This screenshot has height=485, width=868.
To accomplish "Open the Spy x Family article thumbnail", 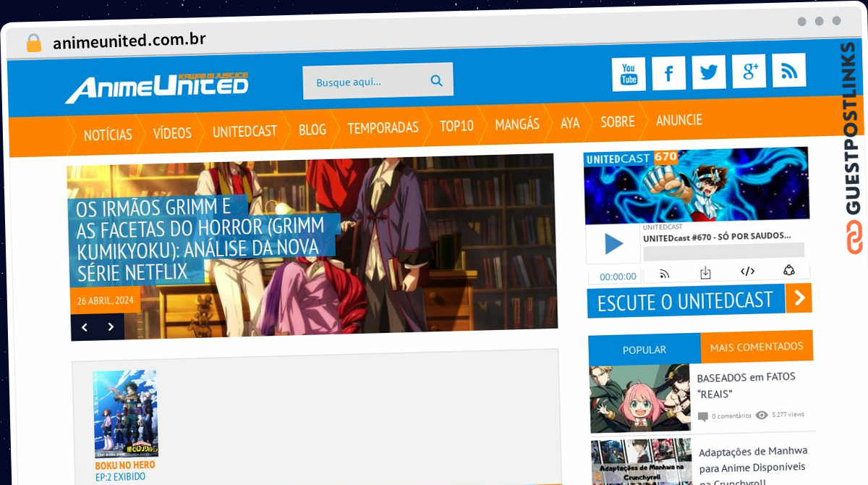I will click(641, 398).
